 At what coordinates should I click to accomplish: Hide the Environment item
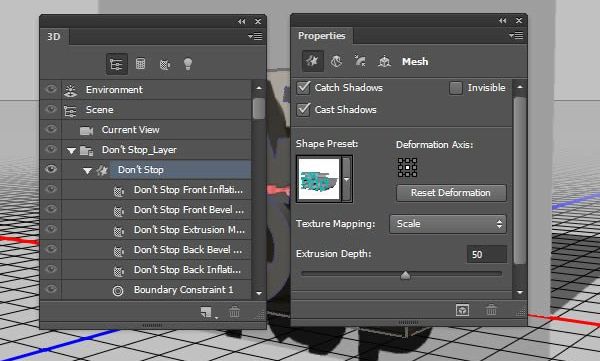pyautogui.click(x=51, y=89)
